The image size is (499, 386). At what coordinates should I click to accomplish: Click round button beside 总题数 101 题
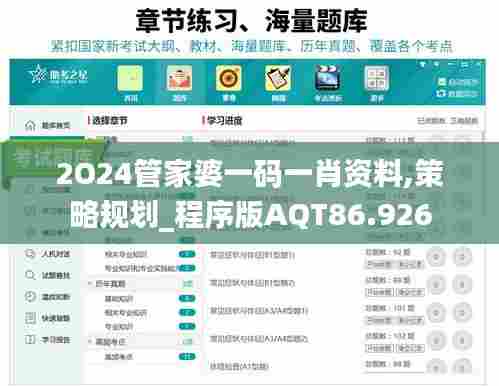436,313
